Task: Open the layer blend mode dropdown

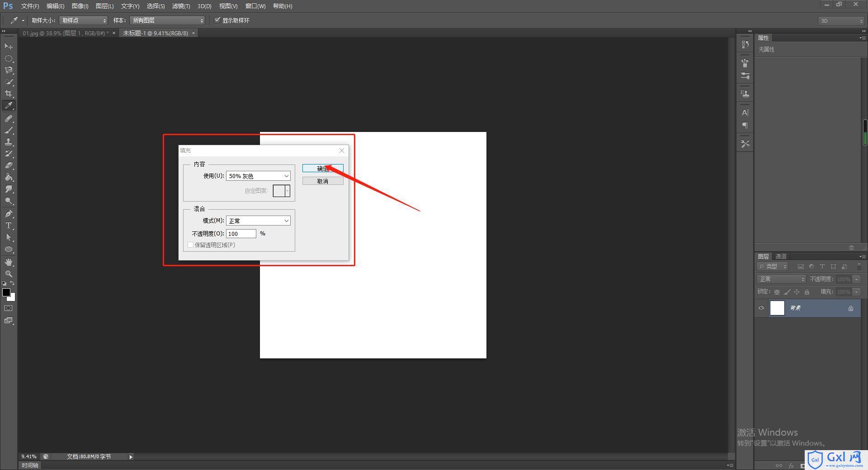Action: pos(781,279)
